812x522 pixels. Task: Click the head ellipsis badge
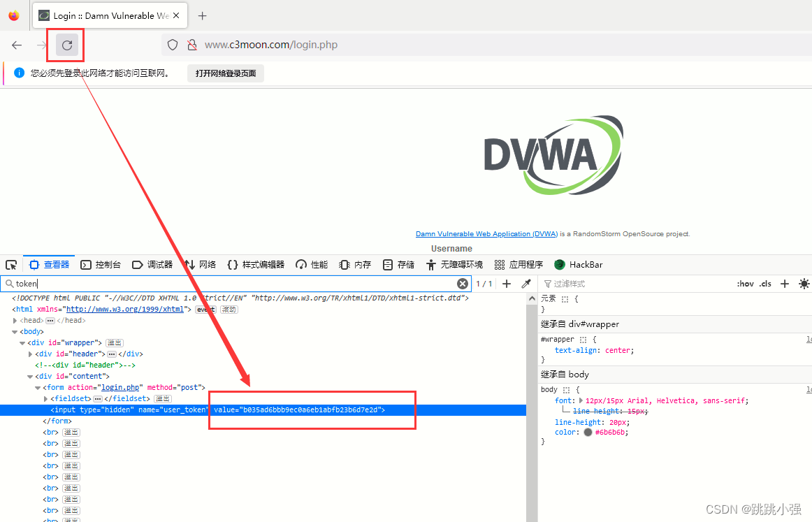tap(50, 321)
